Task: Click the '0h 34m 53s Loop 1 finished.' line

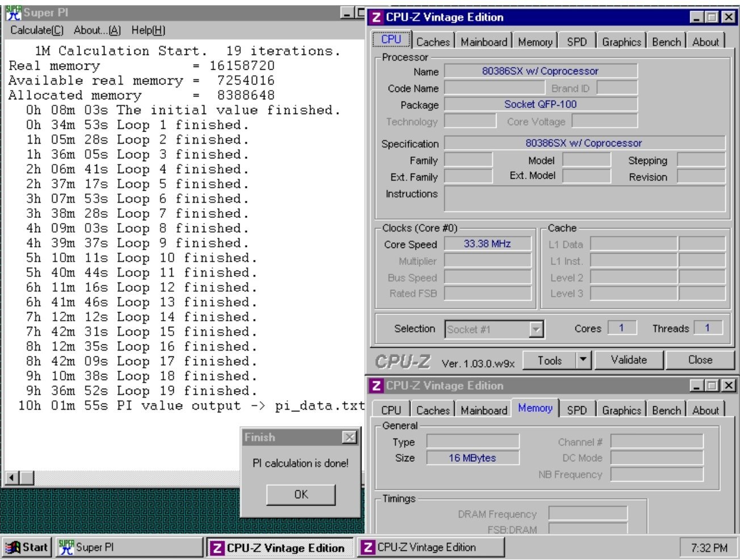Action: click(x=137, y=125)
